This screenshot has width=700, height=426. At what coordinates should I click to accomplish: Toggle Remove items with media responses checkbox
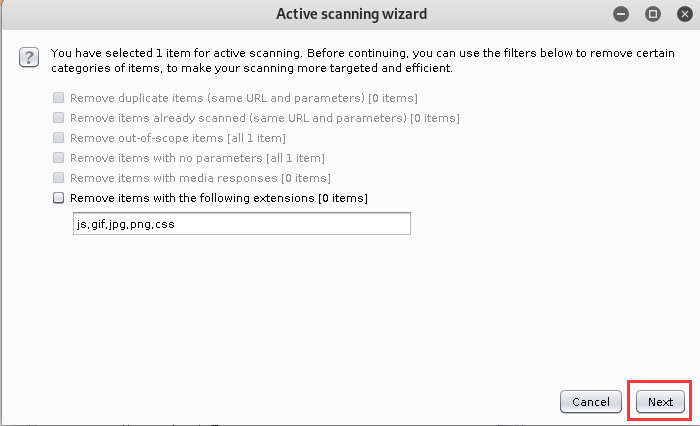point(59,178)
